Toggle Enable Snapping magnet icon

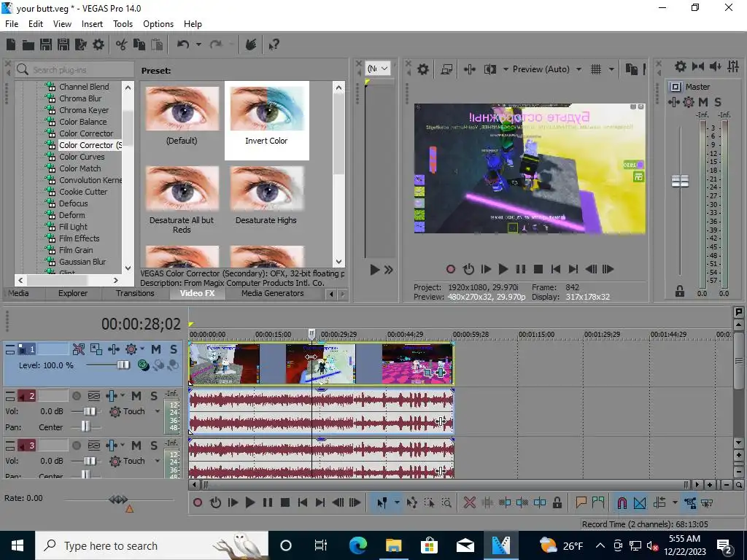pos(622,502)
